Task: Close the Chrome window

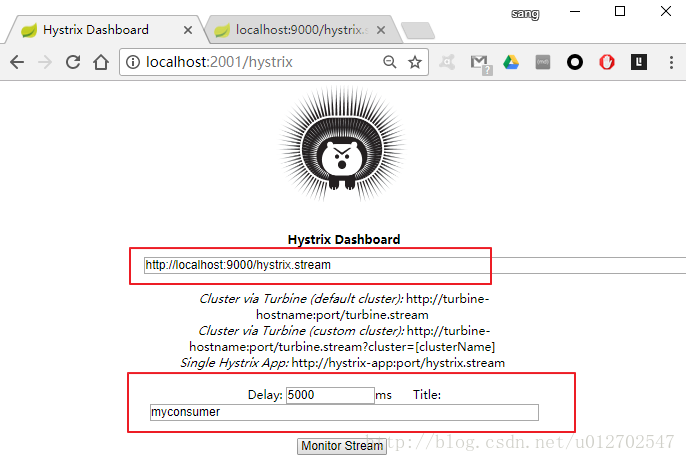Action: click(666, 11)
